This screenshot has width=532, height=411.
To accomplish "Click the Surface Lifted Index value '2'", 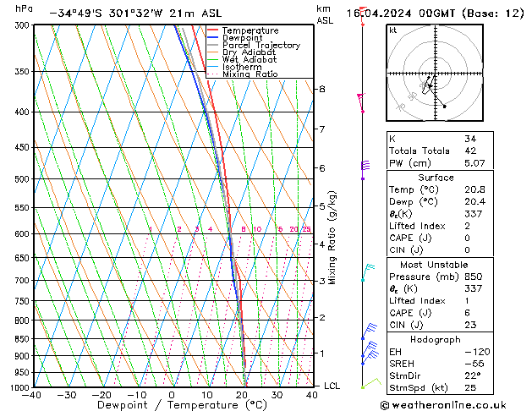I will tap(468, 226).
